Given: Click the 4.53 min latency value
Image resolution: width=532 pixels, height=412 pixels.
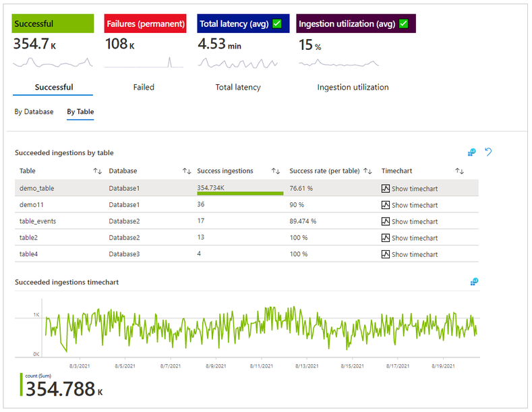Looking at the screenshot, I should [x=220, y=44].
